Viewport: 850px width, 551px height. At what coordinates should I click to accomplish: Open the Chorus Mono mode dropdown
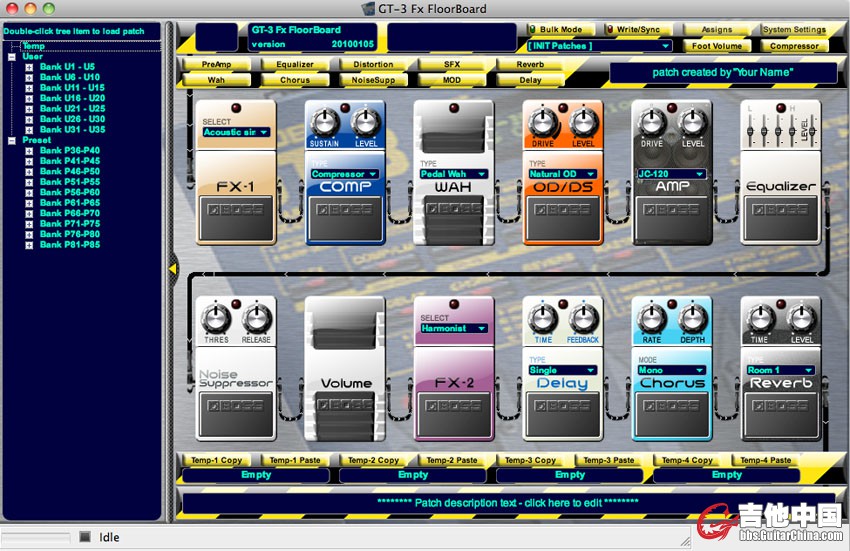(672, 370)
